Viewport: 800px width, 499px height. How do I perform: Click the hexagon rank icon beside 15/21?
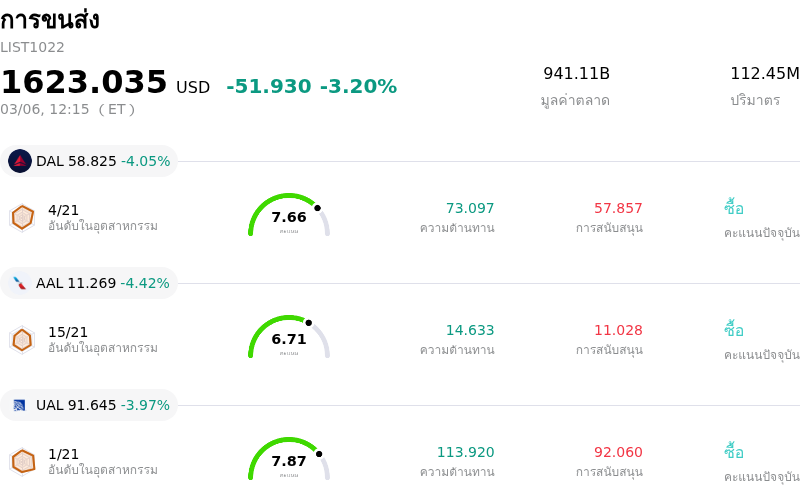click(x=22, y=340)
